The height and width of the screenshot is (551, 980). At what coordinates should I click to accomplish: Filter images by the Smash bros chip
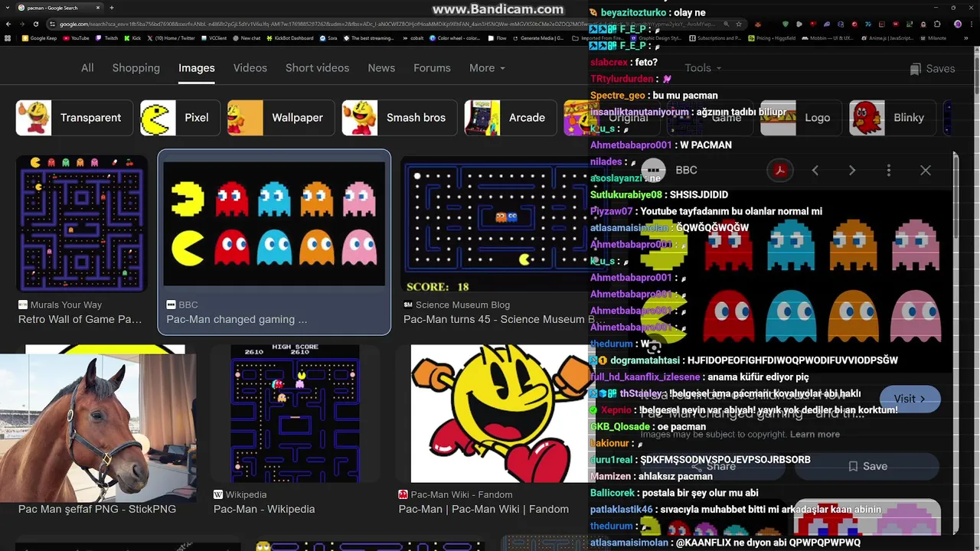(400, 118)
